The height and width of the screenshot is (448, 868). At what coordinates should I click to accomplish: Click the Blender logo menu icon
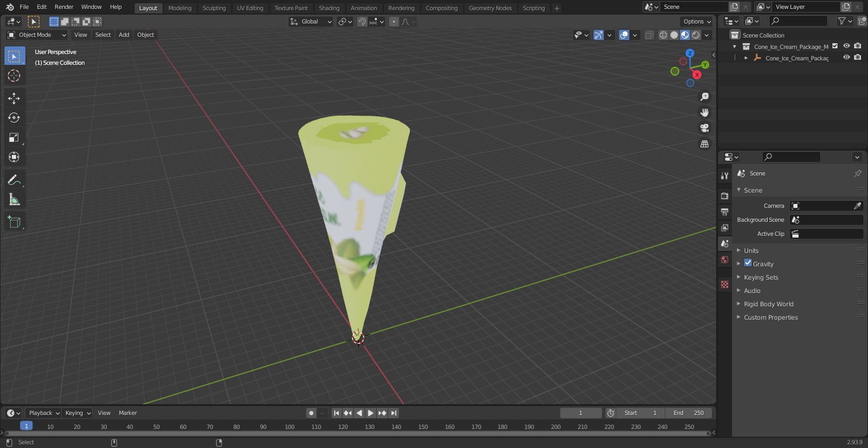10,7
